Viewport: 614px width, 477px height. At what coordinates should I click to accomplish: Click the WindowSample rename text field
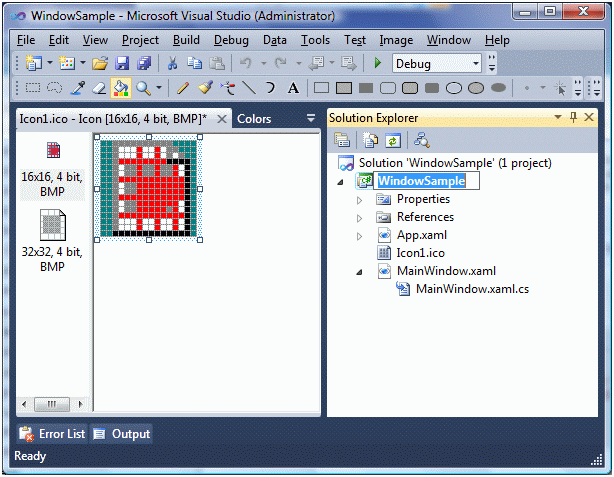[426, 181]
